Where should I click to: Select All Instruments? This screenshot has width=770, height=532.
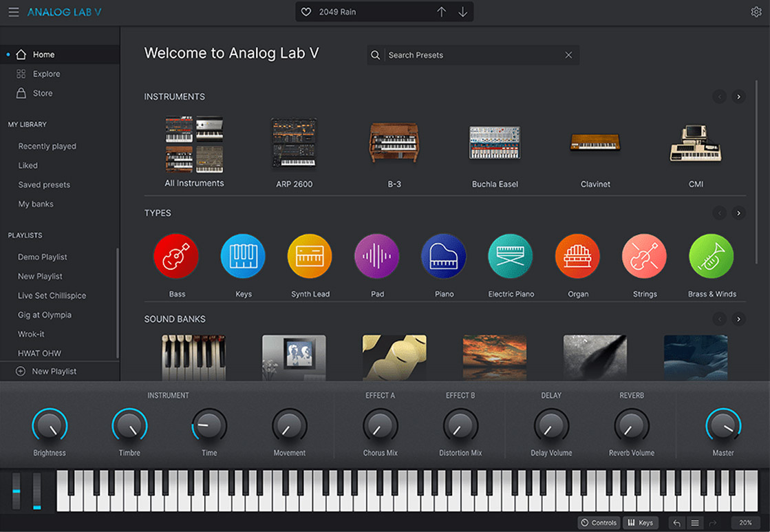[195, 151]
